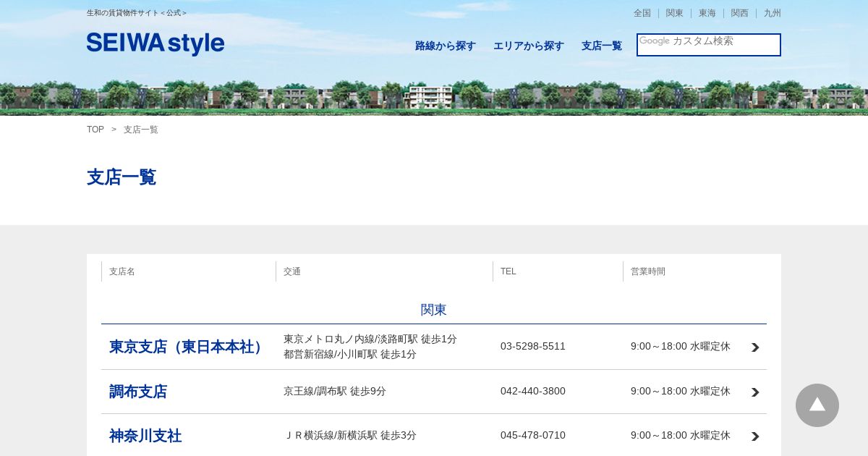This screenshot has width=868, height=456.
Task: Click 生和の賃貸物件サイト tagline text
Action: 137,13
